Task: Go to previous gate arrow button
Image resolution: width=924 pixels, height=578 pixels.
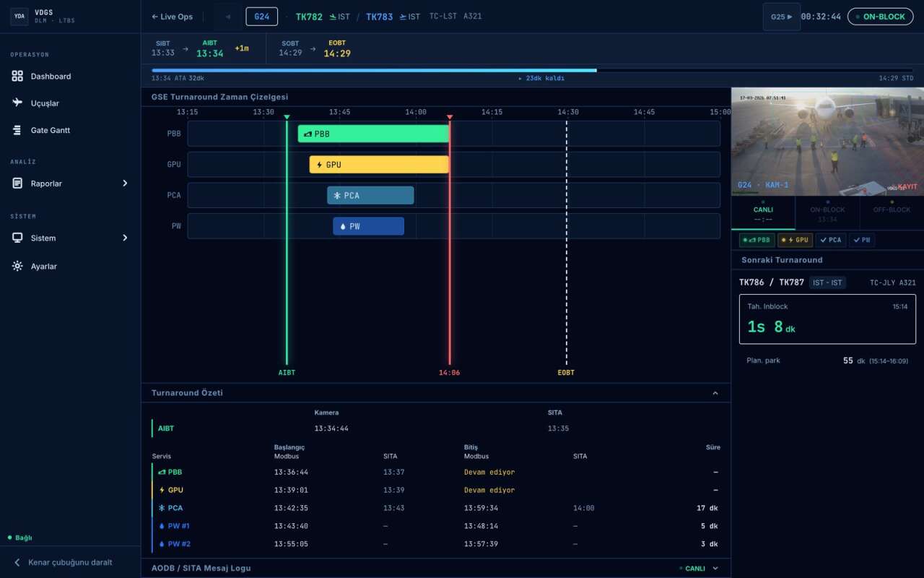Action: coord(228,17)
